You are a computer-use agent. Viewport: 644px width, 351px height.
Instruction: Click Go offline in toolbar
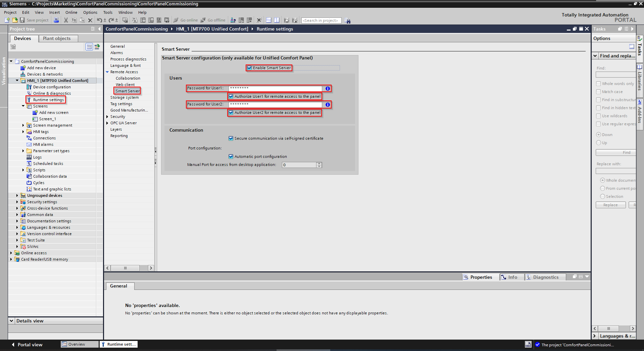(213, 20)
